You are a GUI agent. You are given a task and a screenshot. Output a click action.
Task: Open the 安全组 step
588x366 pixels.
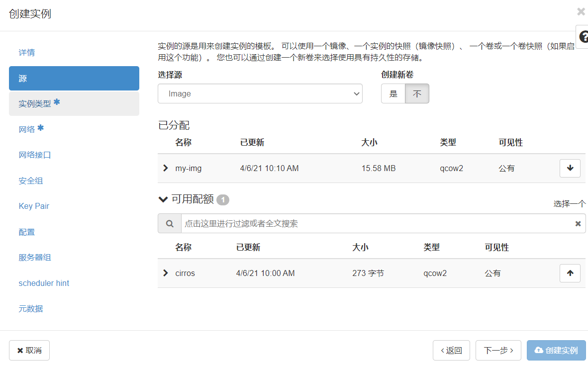pyautogui.click(x=31, y=181)
